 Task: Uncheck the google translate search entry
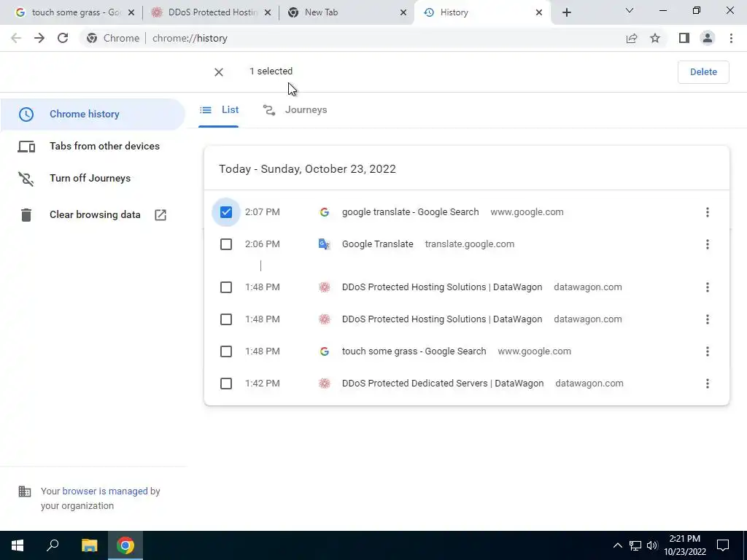pos(226,212)
